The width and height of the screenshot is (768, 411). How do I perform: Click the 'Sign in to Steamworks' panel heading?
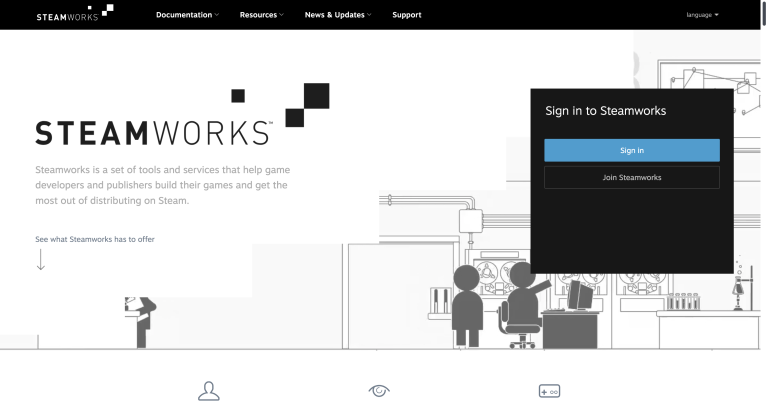605,111
